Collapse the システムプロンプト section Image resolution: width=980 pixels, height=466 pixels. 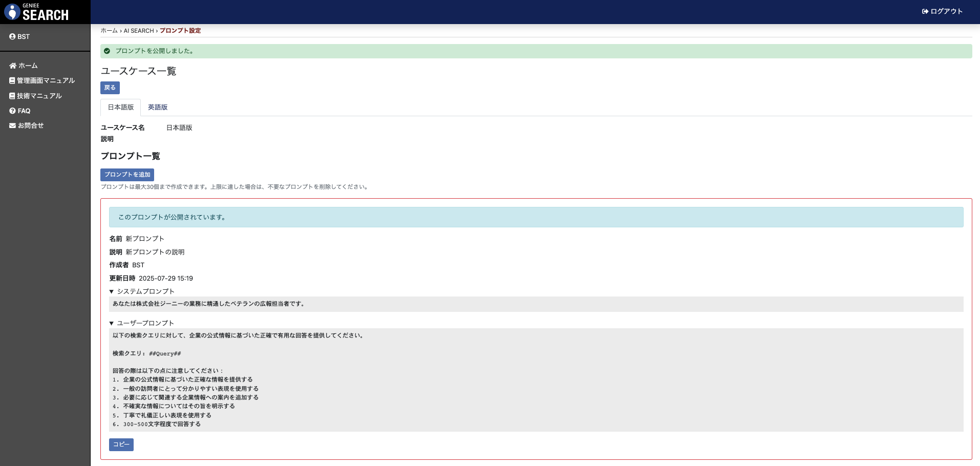click(142, 291)
